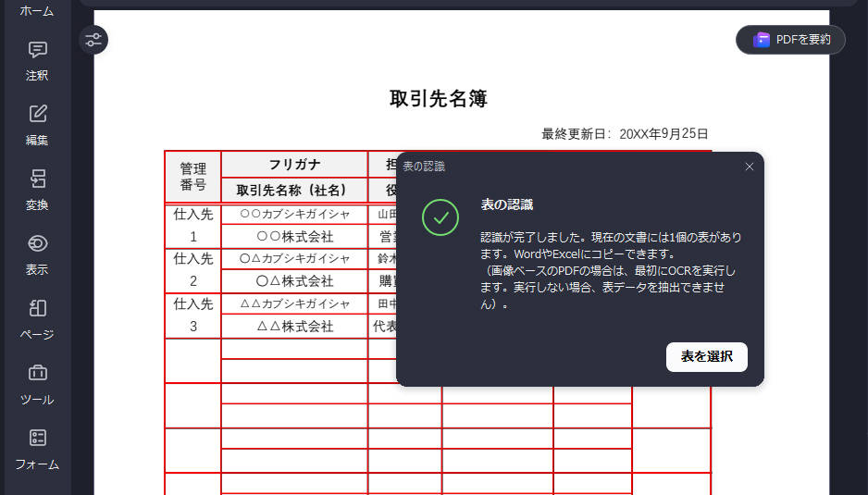Click the 認識が完了しました message text
Viewport: 868px width, 495px height.
coord(611,271)
